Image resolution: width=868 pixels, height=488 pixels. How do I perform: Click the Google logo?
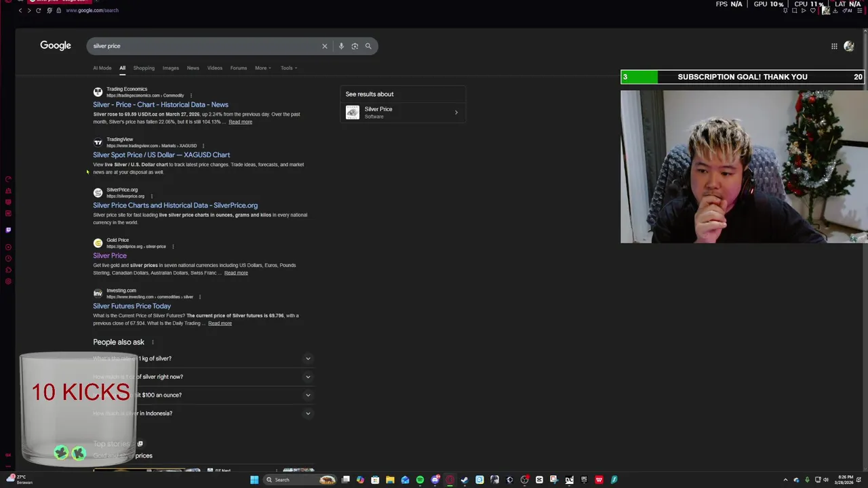pos(56,45)
